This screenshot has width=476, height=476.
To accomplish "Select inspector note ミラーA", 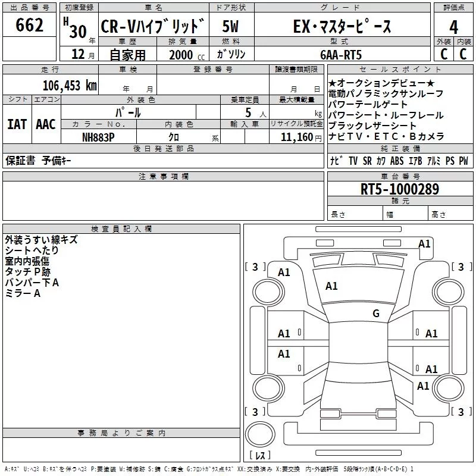I will click(x=23, y=293).
